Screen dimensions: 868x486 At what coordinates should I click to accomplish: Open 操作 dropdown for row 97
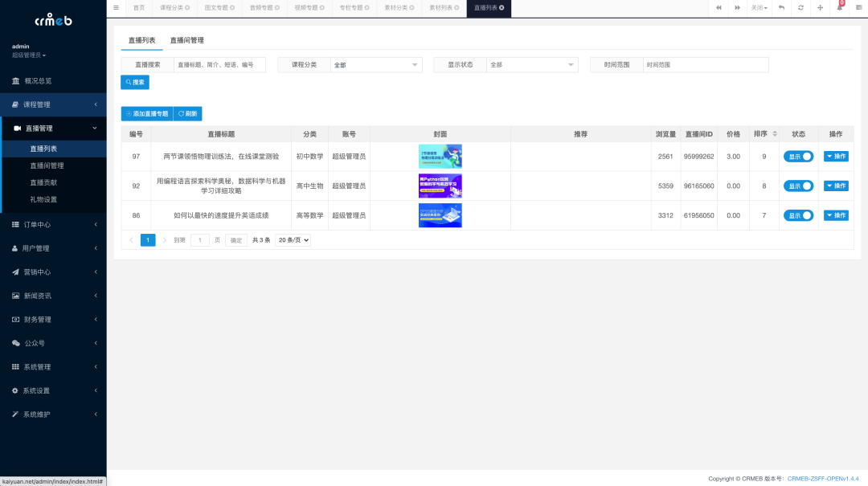pyautogui.click(x=836, y=157)
